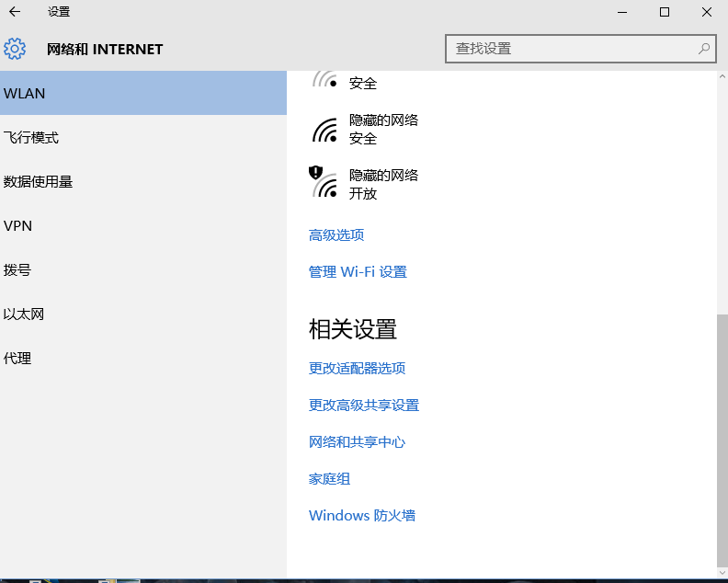Minimize the Settings window
The height and width of the screenshot is (583, 728).
(x=622, y=12)
